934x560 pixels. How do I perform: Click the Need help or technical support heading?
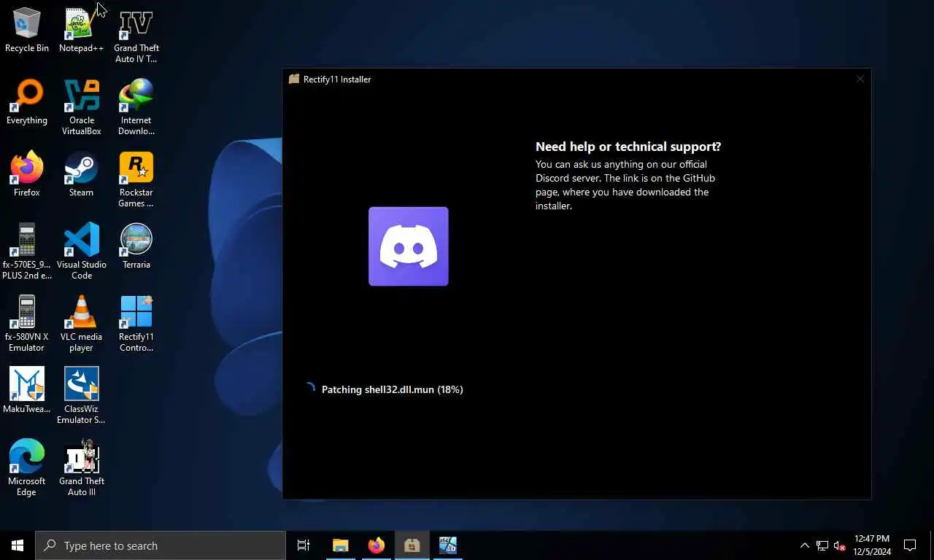pyautogui.click(x=628, y=147)
